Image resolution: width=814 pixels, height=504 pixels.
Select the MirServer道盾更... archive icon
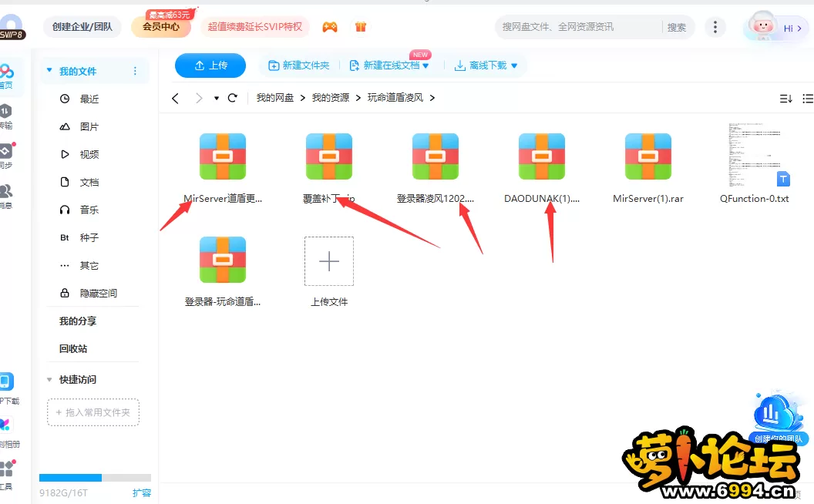[x=223, y=156]
